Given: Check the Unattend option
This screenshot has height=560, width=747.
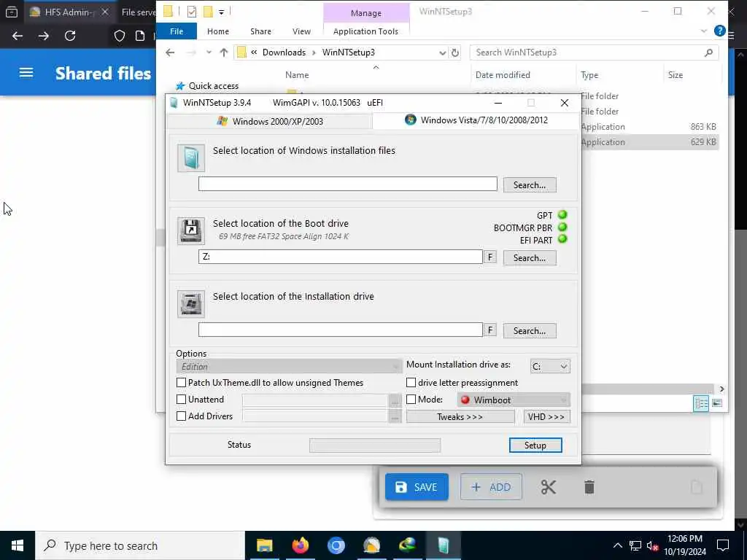Looking at the screenshot, I should click(x=181, y=399).
